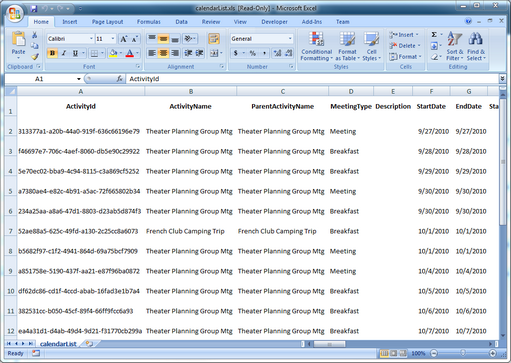
Task: Open the General number format dropdown
Action: pos(290,39)
